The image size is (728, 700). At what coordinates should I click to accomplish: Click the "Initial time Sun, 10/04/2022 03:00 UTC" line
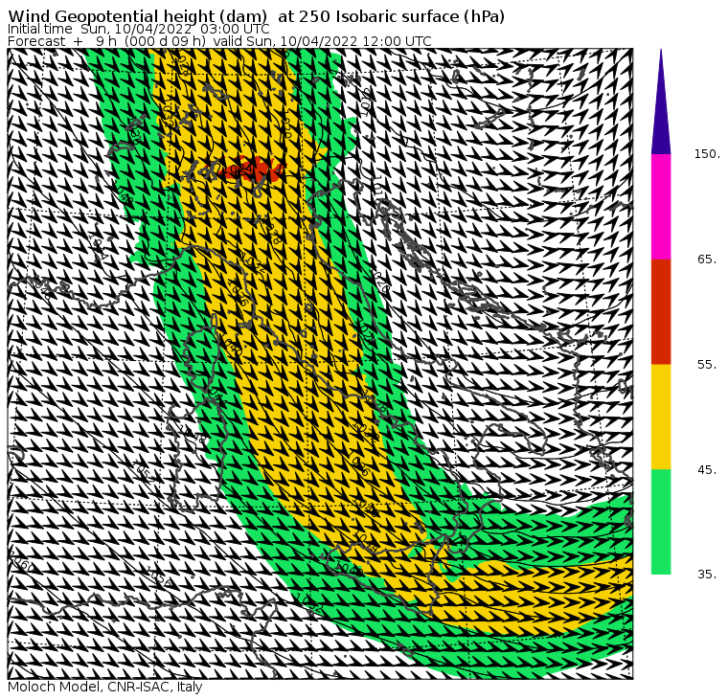(x=138, y=29)
